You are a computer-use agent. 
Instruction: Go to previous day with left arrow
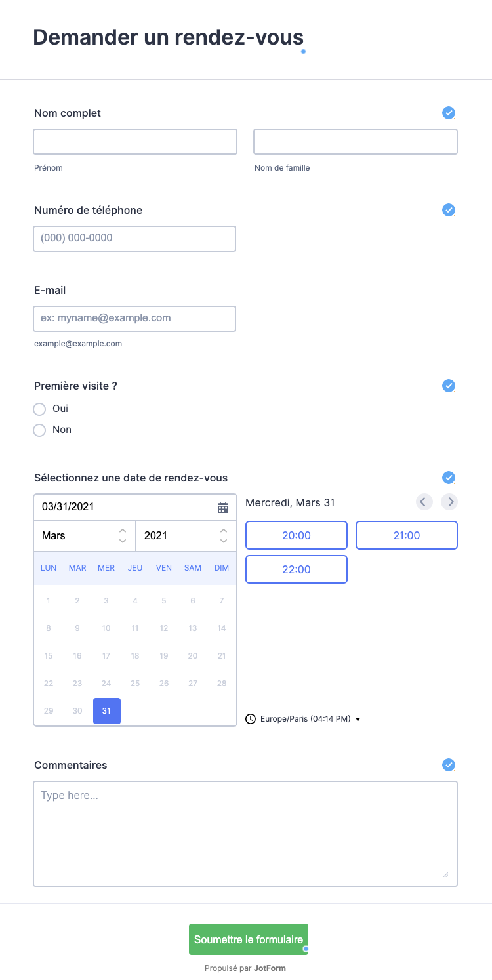[424, 502]
